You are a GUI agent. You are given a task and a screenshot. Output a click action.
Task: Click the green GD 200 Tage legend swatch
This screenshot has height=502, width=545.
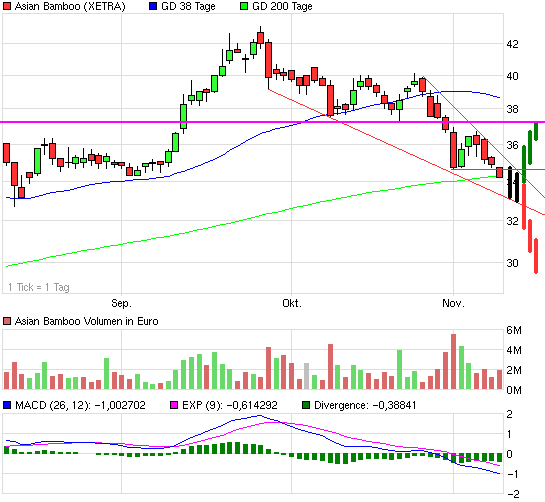click(x=244, y=6)
